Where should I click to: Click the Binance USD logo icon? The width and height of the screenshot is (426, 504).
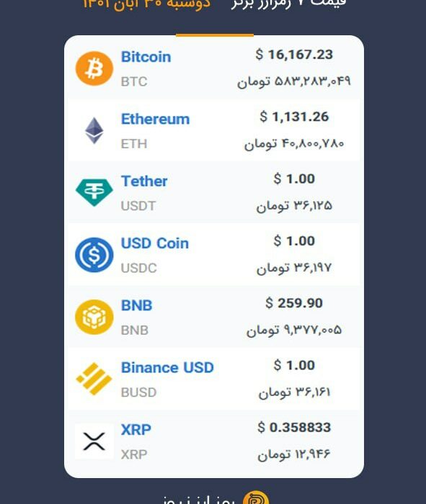pyautogui.click(x=94, y=379)
